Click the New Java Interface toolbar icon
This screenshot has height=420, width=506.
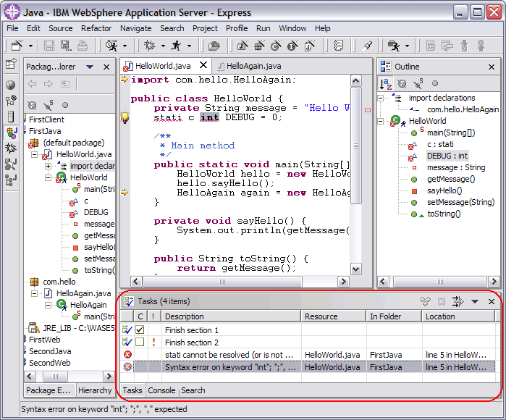[293, 46]
